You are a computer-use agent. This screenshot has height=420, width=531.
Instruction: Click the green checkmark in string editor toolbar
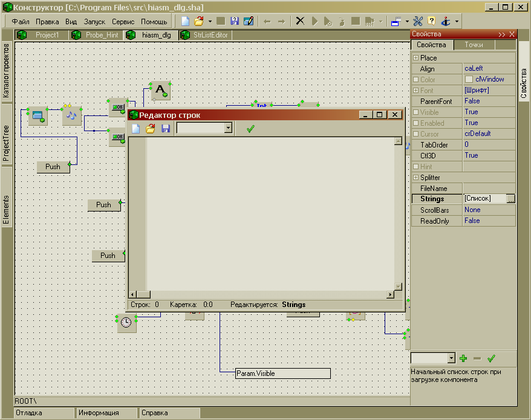[250, 128]
